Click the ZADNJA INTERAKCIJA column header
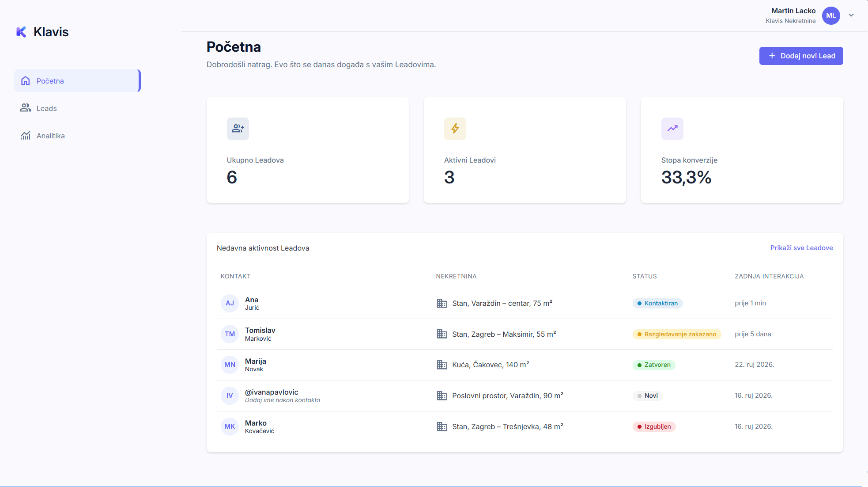The width and height of the screenshot is (868, 487). tap(769, 276)
